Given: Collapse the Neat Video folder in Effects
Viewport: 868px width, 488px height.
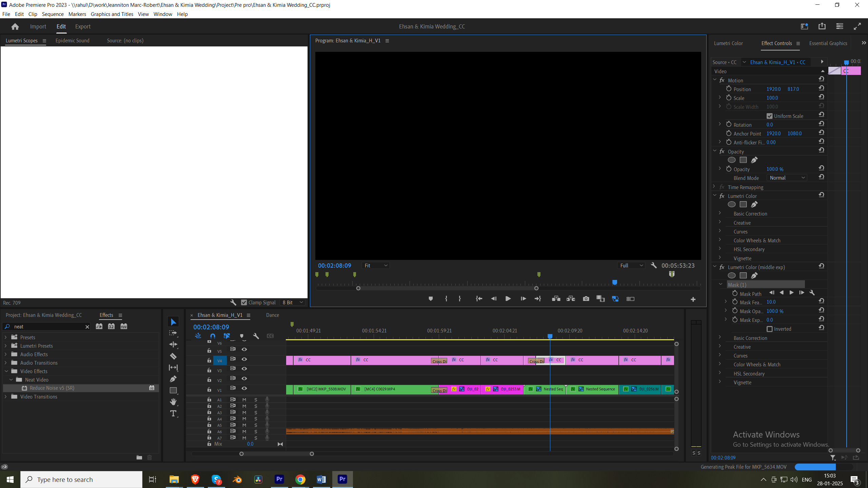Looking at the screenshot, I should pyautogui.click(x=11, y=380).
